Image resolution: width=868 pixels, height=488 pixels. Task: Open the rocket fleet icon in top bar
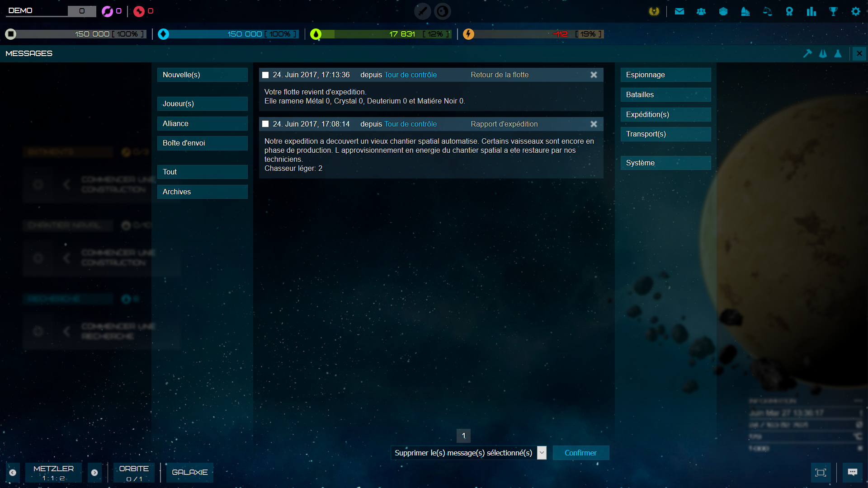tap(745, 11)
